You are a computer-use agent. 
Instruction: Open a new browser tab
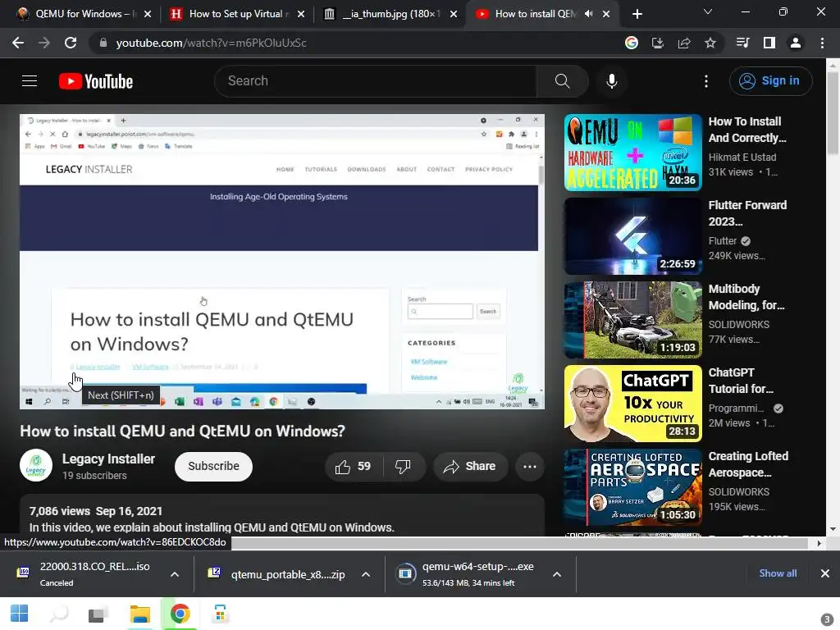637,14
